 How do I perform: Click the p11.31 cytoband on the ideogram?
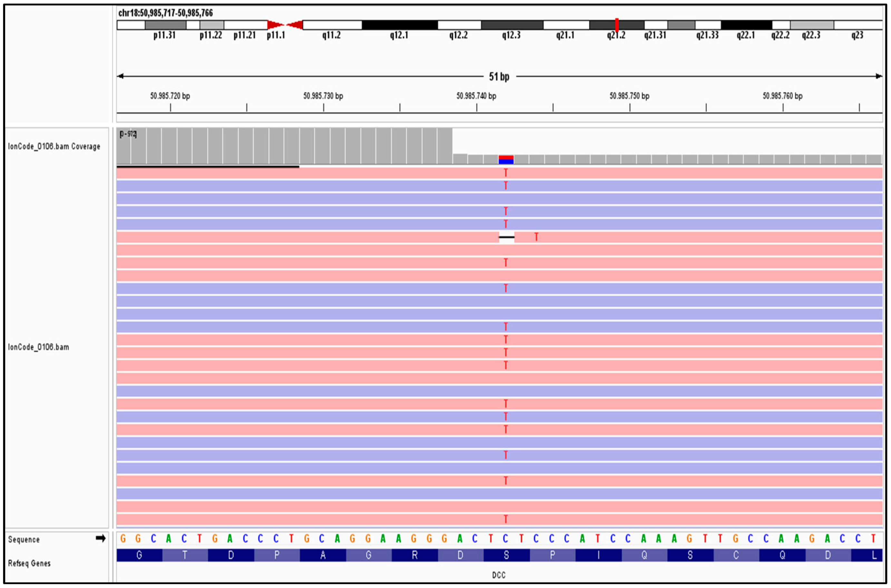pyautogui.click(x=165, y=25)
